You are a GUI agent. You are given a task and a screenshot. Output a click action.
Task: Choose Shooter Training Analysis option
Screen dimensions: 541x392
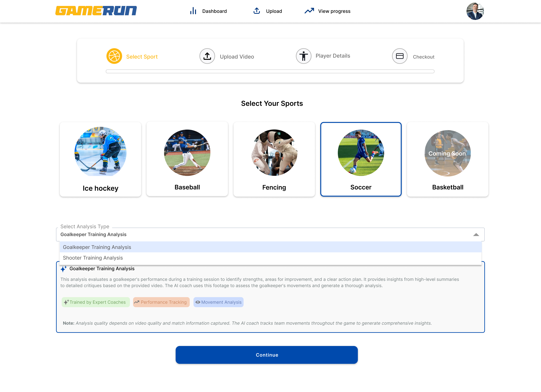tap(93, 258)
